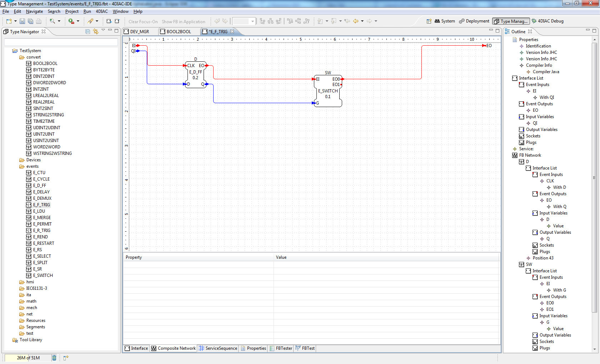Screen dimensions: 600x364
Task: Open the New wizard dropdown arrow
Action: [15, 21]
